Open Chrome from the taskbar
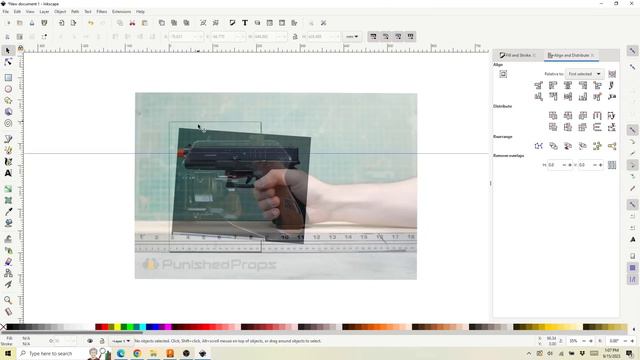 click(137, 353)
